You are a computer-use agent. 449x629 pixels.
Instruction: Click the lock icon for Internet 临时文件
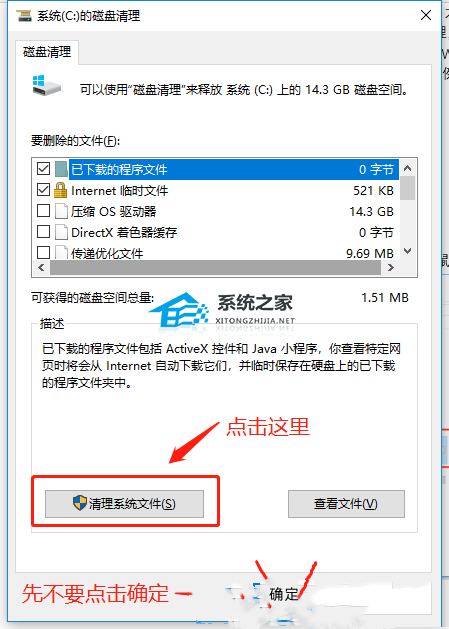(x=61, y=190)
